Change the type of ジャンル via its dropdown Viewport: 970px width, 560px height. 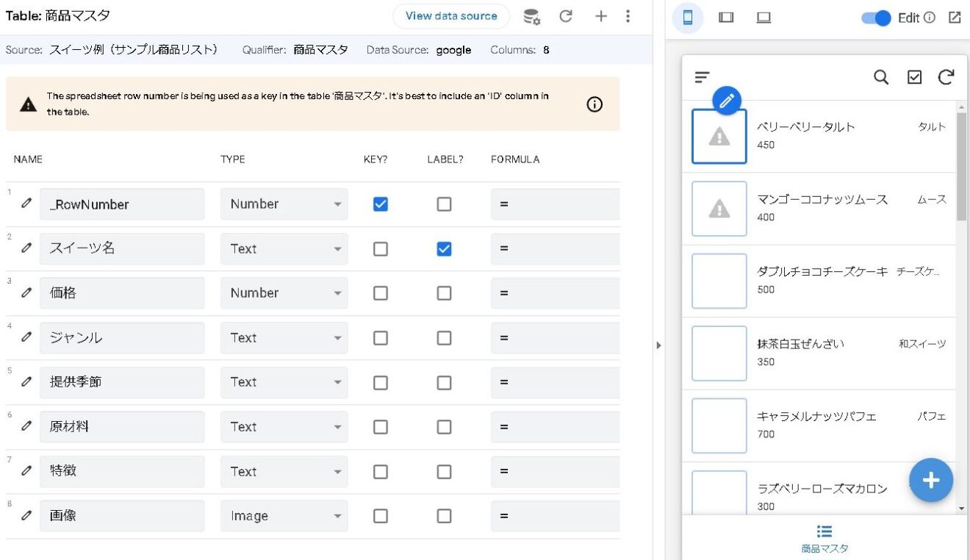pyautogui.click(x=338, y=337)
